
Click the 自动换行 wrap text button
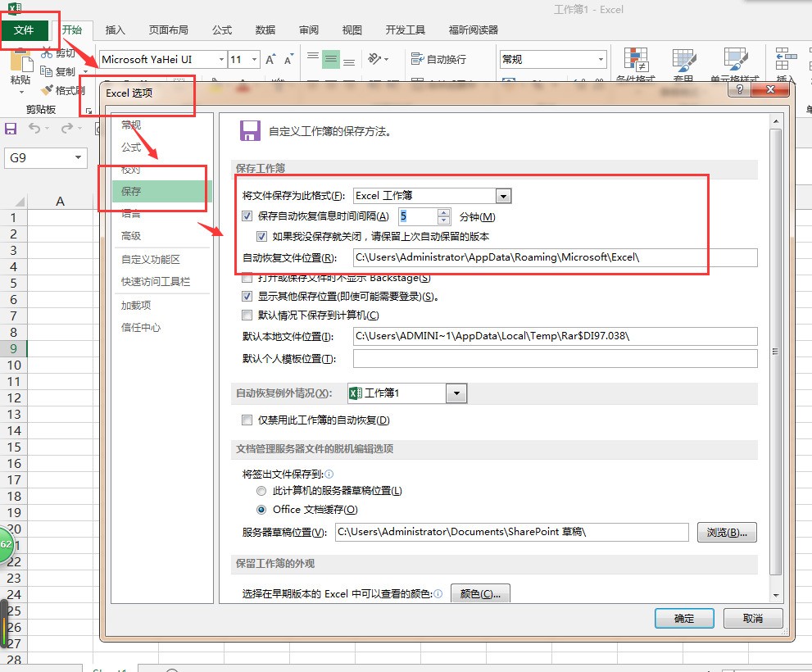(x=438, y=60)
